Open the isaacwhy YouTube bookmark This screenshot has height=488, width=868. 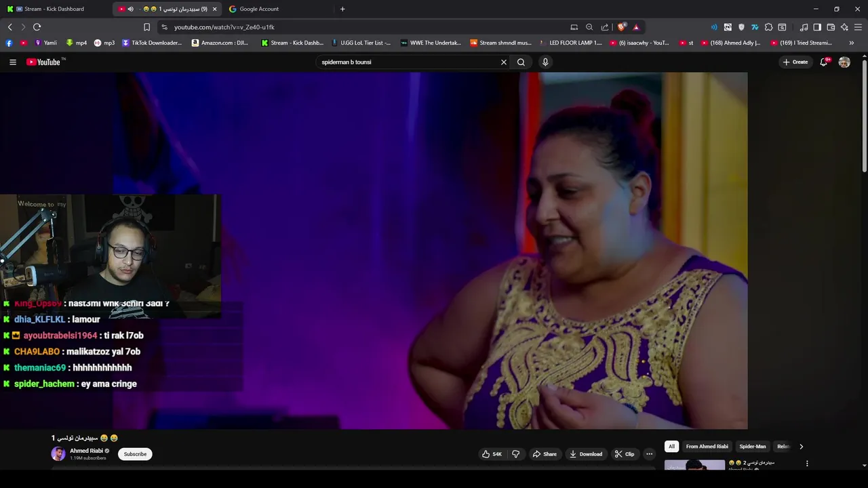(x=639, y=43)
